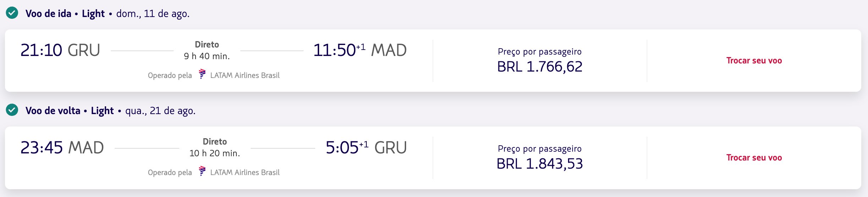
Task: Click Trocar seu voo for outbound flight
Action: pyautogui.click(x=754, y=61)
